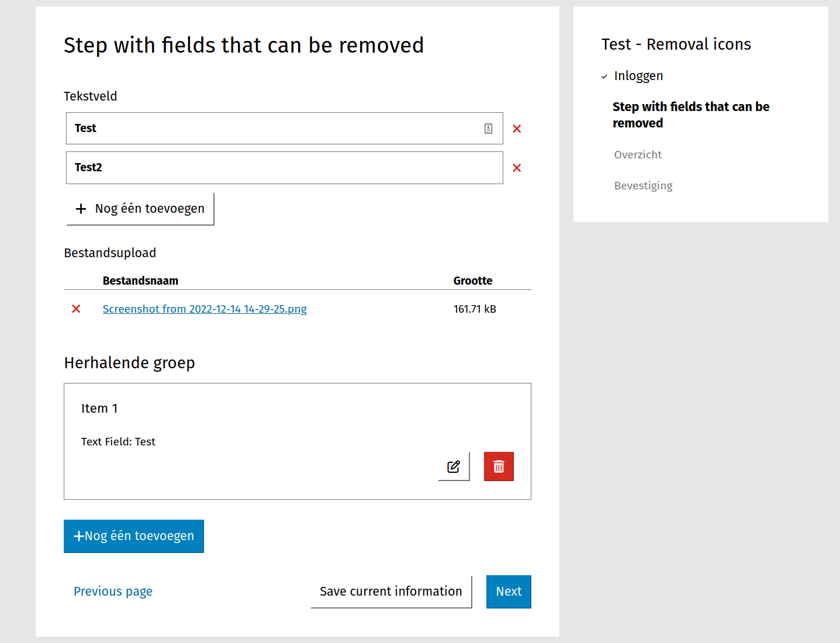This screenshot has width=840, height=643.
Task: Save current information
Action: (x=390, y=592)
